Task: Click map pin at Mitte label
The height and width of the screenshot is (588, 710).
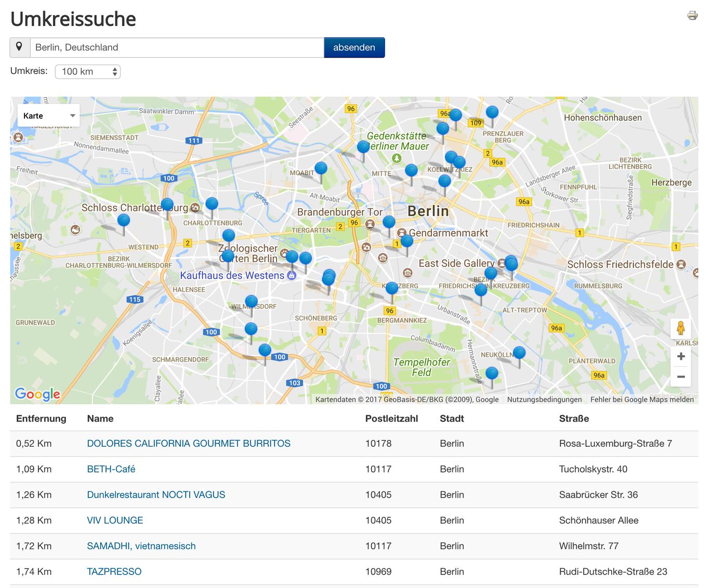Action: [411, 171]
